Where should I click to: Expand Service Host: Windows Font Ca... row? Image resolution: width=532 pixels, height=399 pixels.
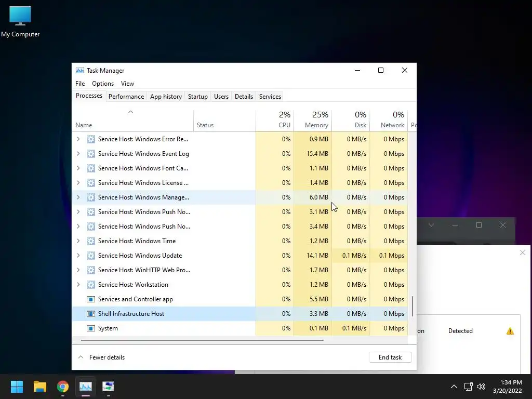pos(78,168)
